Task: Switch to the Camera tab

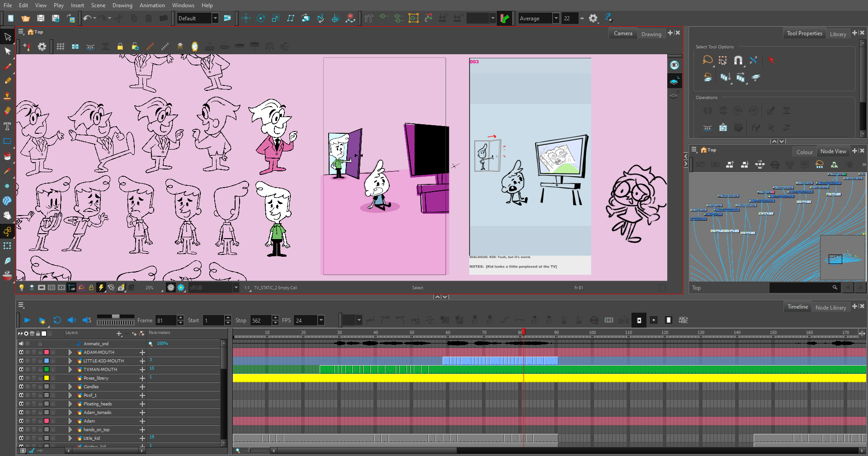Action: click(623, 33)
